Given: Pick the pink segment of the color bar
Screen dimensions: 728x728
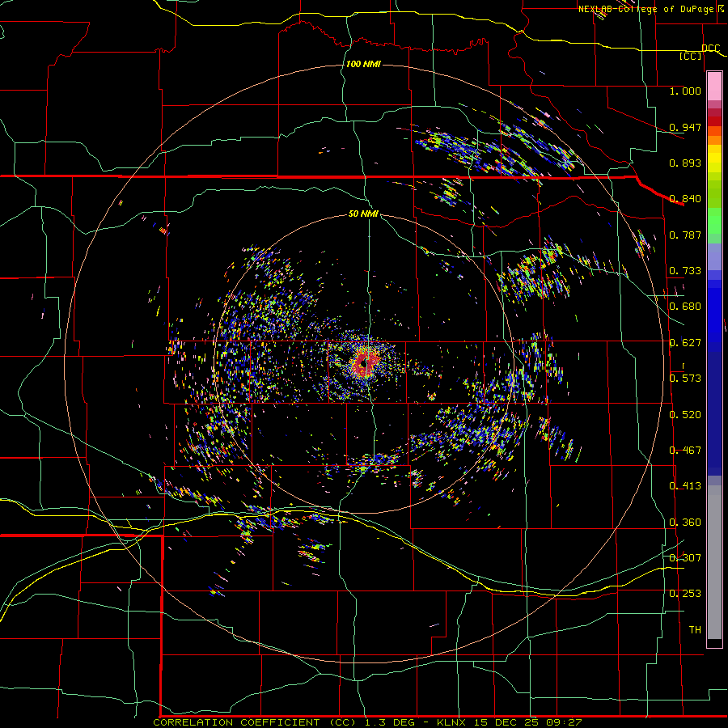Looking at the screenshot, I should [x=714, y=87].
